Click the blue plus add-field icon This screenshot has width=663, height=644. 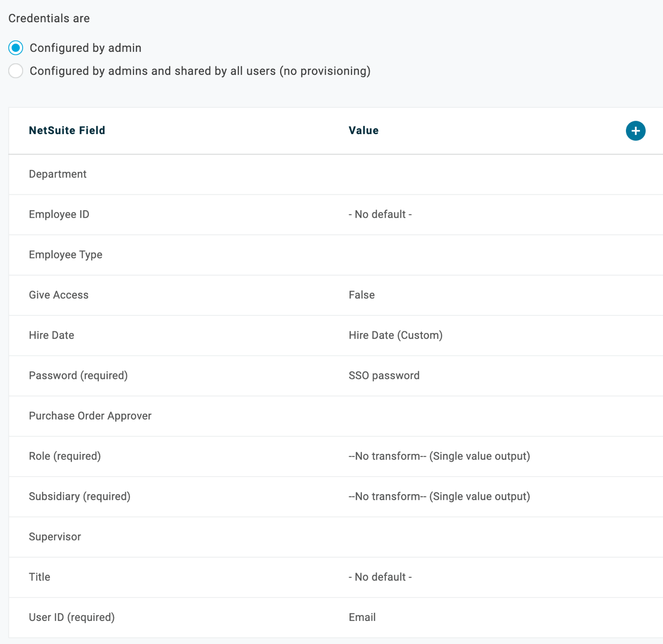coord(635,131)
